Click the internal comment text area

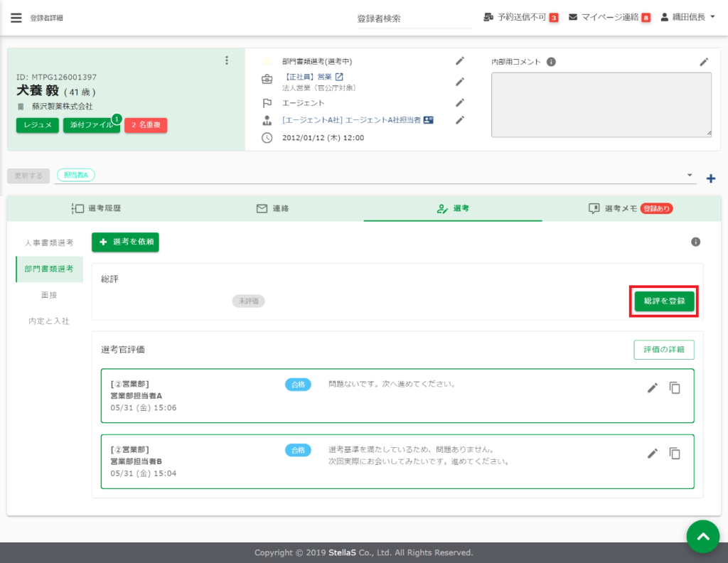(601, 104)
